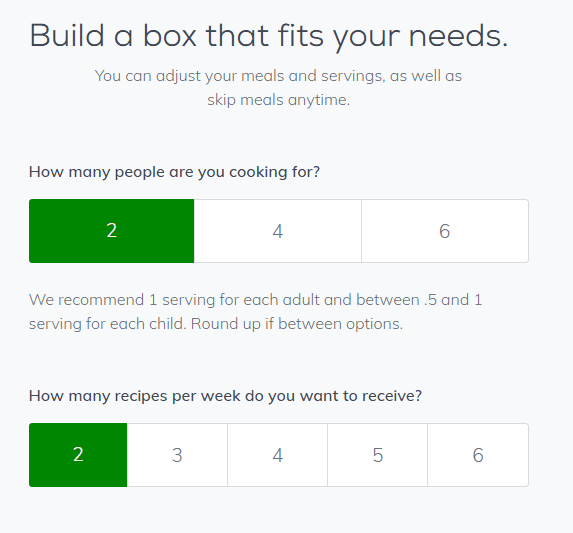Select 2 people for cooking
Screen dimensions: 573x533
[111, 231]
